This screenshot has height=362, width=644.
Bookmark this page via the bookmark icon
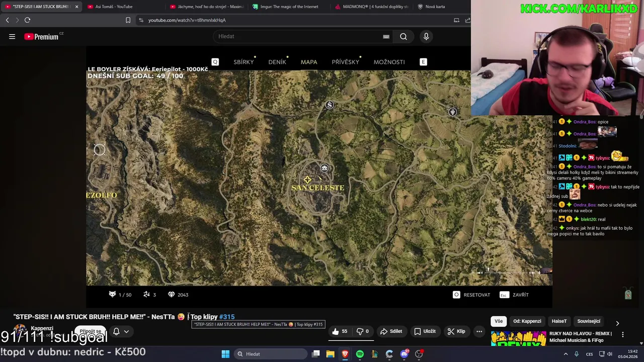pyautogui.click(x=128, y=20)
